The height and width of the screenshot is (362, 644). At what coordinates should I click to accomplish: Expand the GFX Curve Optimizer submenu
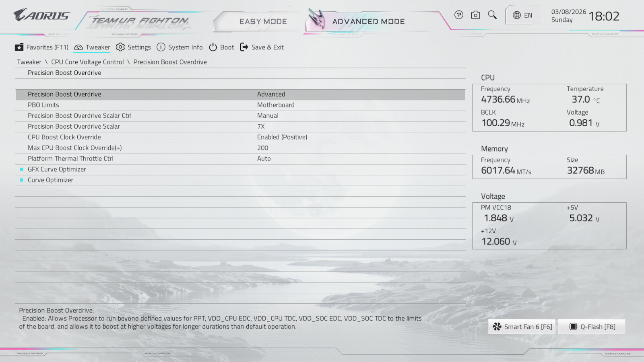(x=57, y=169)
